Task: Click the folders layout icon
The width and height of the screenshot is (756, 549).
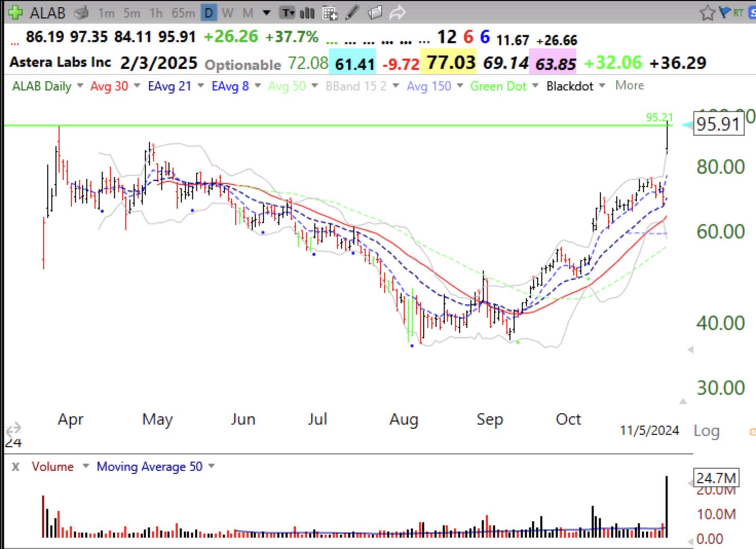Action: pos(375,12)
